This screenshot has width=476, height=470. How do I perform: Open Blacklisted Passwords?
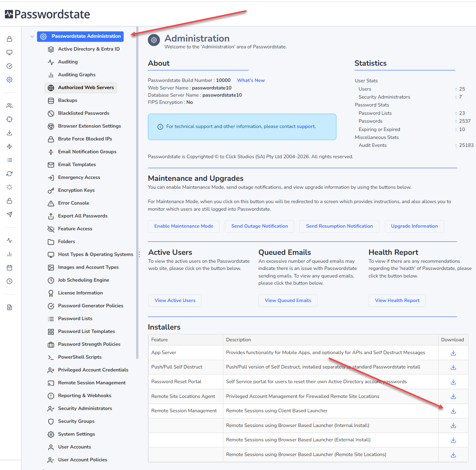click(78, 113)
